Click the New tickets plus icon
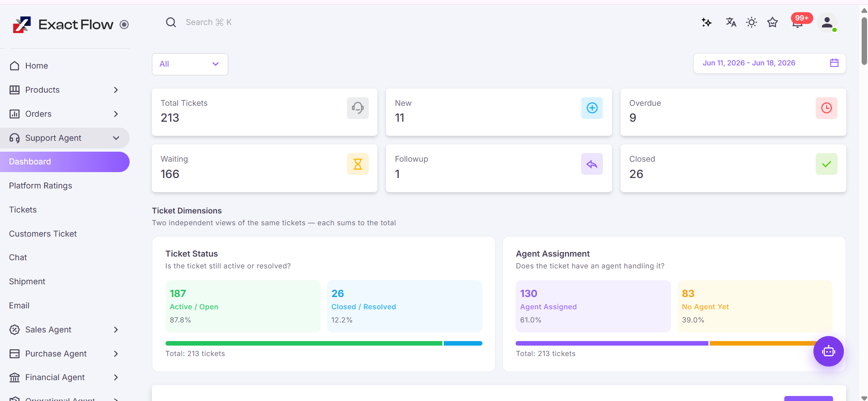Viewport: 868px width, 401px height. click(592, 108)
